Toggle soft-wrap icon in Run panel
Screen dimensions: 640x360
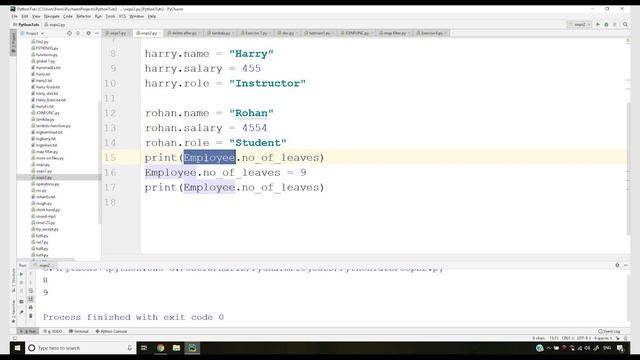point(31,291)
